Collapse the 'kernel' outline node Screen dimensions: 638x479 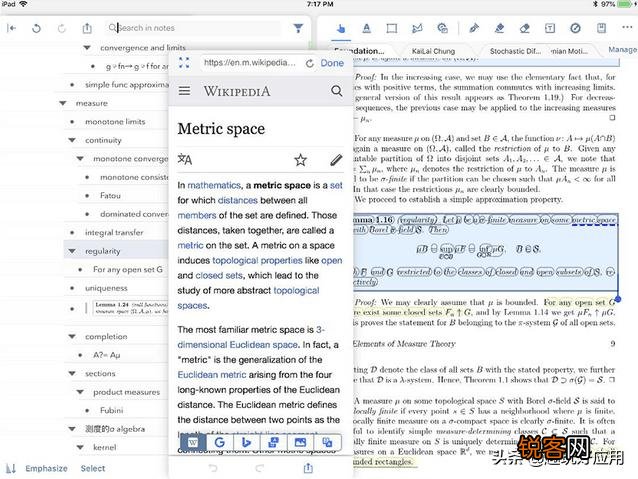tap(80, 447)
